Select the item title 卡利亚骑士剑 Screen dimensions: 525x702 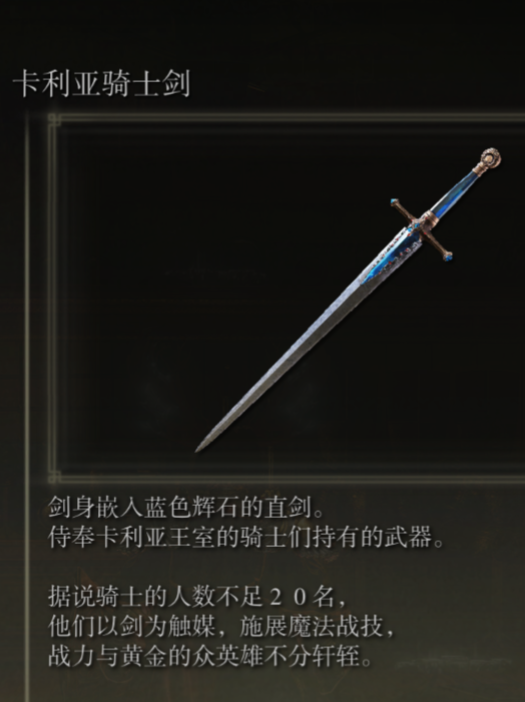point(102,83)
